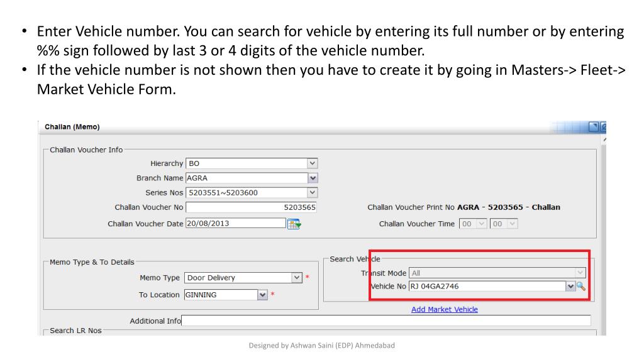This screenshot has height=362, width=644.
Task: Open the Series Nos dropdown
Action: click(x=312, y=192)
